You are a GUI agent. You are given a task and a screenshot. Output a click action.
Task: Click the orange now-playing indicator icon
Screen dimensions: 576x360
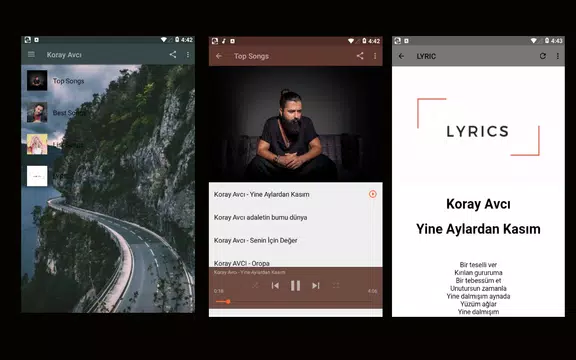pos(372,194)
